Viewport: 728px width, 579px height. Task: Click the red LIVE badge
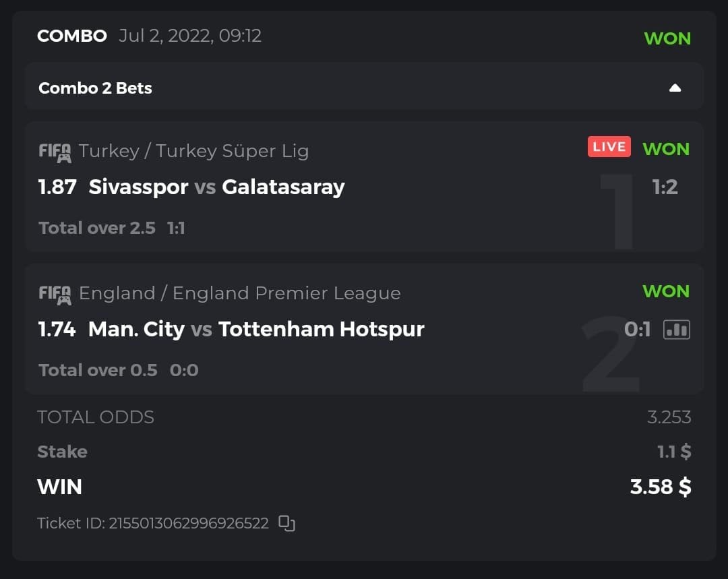pyautogui.click(x=609, y=147)
